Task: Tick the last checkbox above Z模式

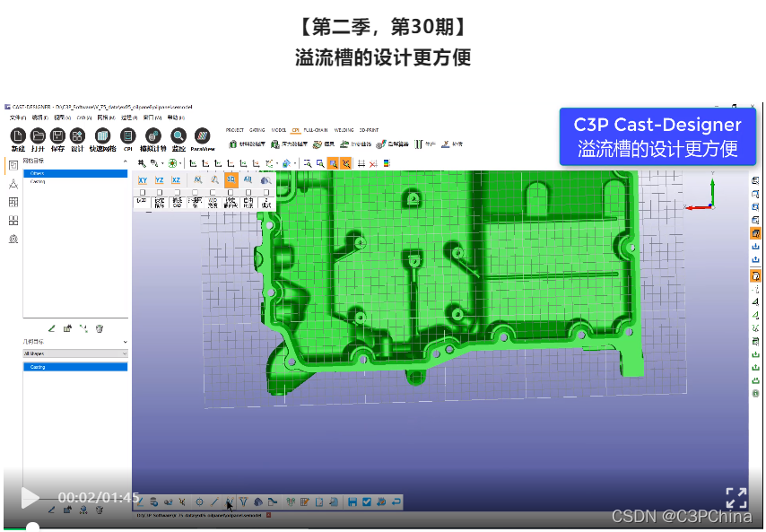Action: click(266, 193)
